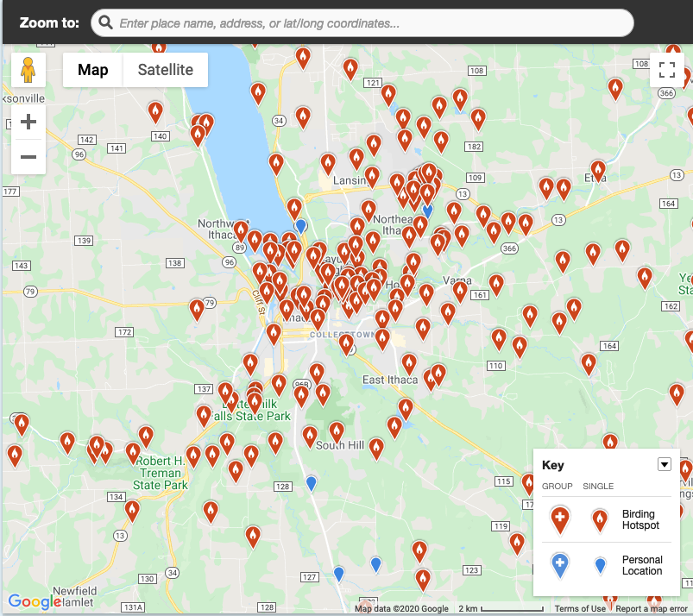
Task: Toggle fullscreen map view
Action: [666, 70]
